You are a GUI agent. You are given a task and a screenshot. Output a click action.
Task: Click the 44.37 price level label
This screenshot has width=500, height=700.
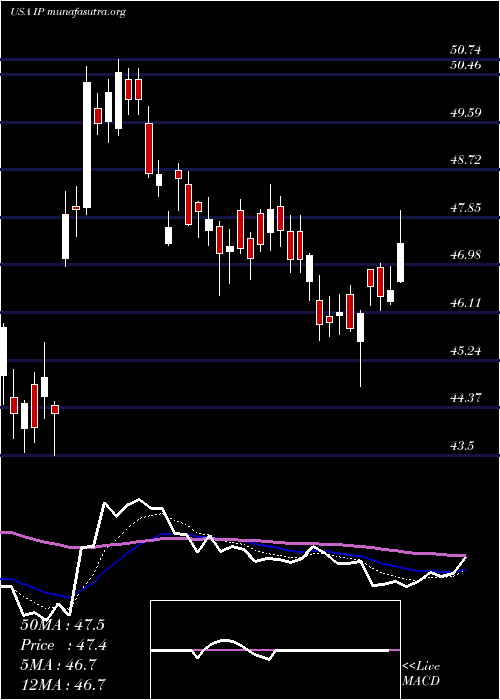coord(465,397)
